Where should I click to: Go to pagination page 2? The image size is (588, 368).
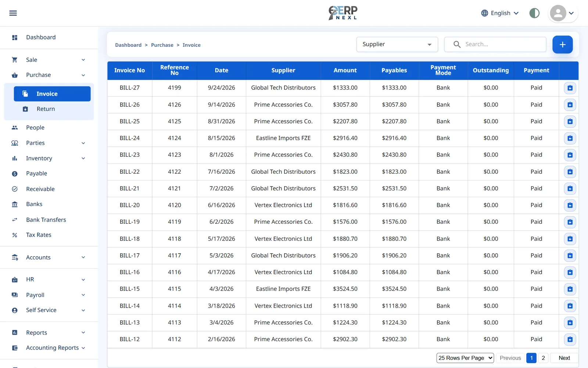(x=543, y=358)
